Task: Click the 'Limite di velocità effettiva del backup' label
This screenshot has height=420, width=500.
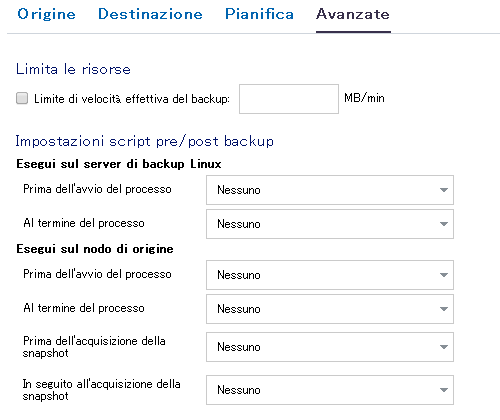Action: click(x=132, y=99)
